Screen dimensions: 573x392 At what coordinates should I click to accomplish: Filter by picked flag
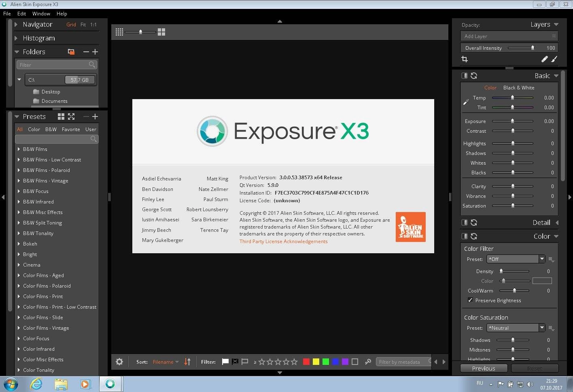click(225, 362)
